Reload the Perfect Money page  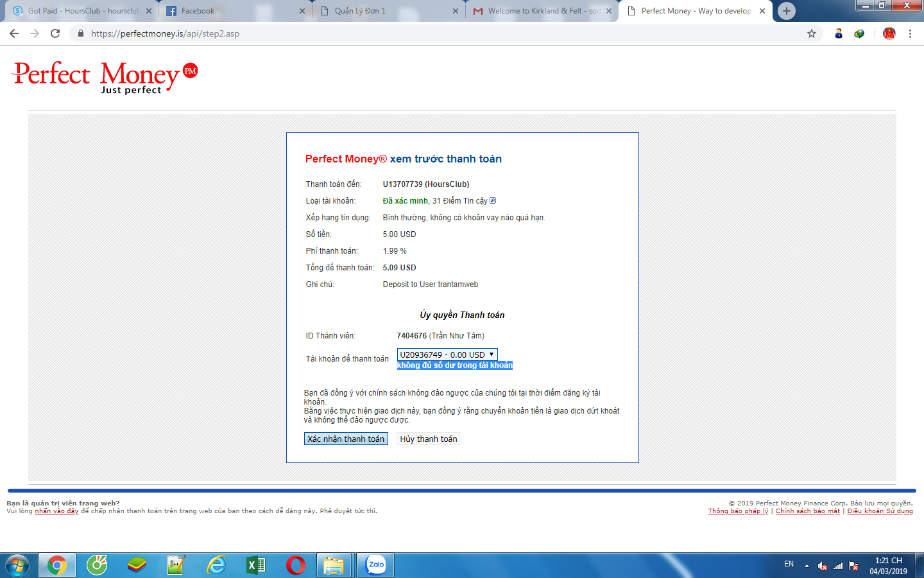coord(55,33)
